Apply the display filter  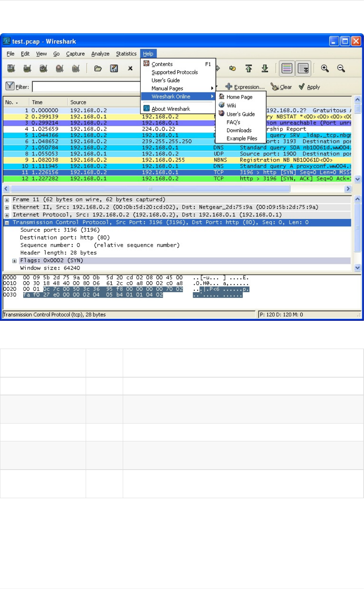point(309,87)
